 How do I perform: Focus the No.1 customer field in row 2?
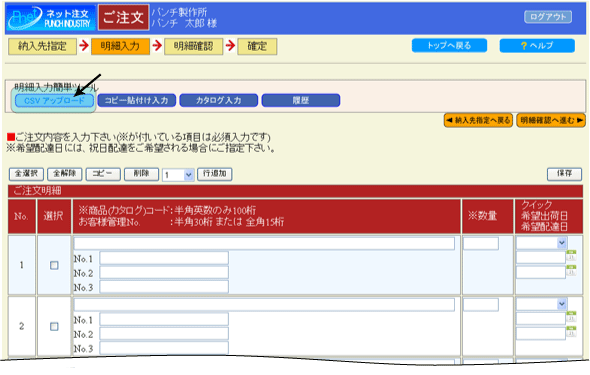(x=164, y=319)
